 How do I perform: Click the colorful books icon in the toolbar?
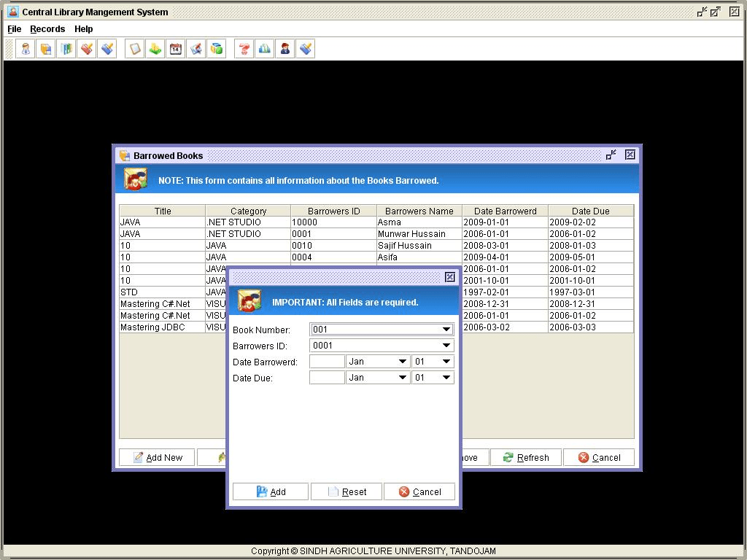tap(66, 49)
